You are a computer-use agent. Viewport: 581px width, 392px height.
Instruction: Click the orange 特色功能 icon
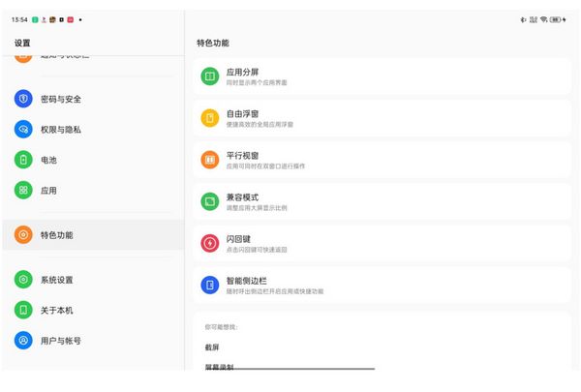coord(23,235)
